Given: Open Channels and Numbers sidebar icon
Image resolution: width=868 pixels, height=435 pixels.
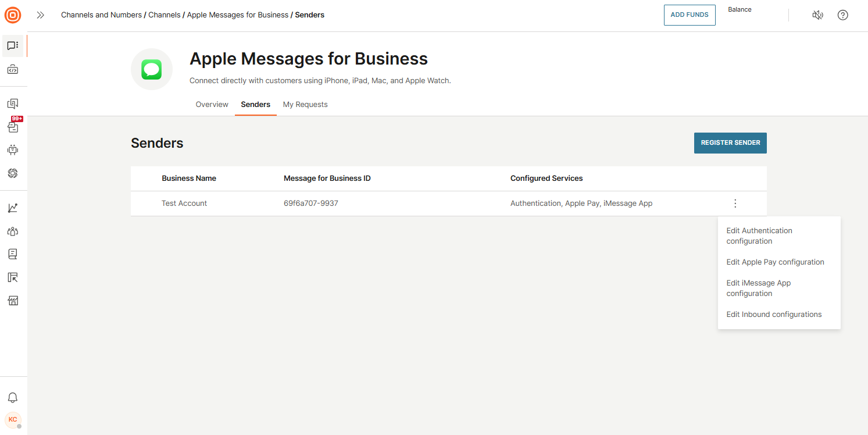Looking at the screenshot, I should [x=13, y=45].
